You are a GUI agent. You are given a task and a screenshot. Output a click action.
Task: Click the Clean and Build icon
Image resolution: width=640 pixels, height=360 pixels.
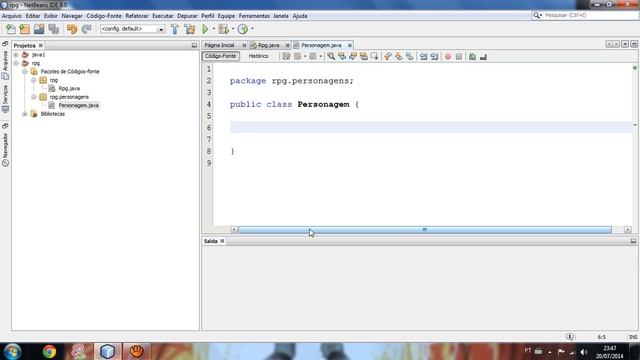coord(189,29)
